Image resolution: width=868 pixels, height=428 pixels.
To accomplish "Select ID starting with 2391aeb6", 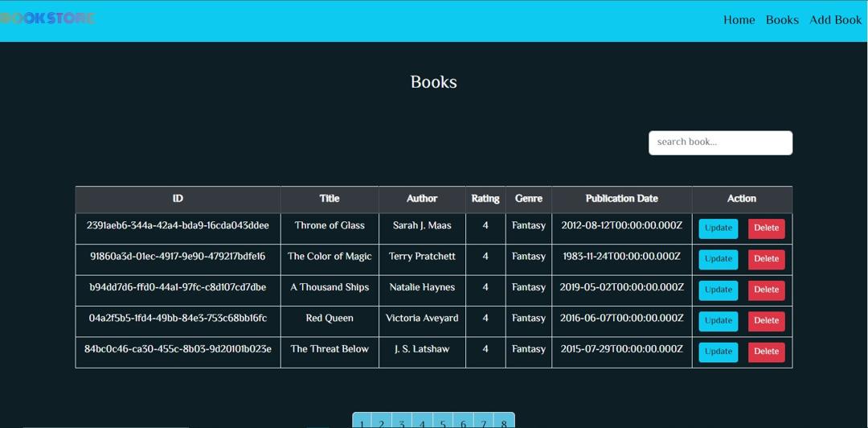I will pyautogui.click(x=178, y=225).
